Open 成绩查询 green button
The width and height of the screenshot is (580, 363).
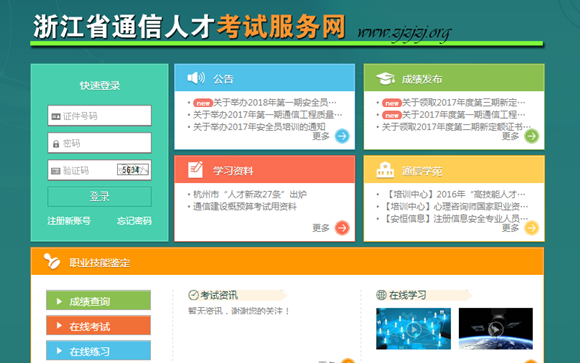click(x=98, y=300)
